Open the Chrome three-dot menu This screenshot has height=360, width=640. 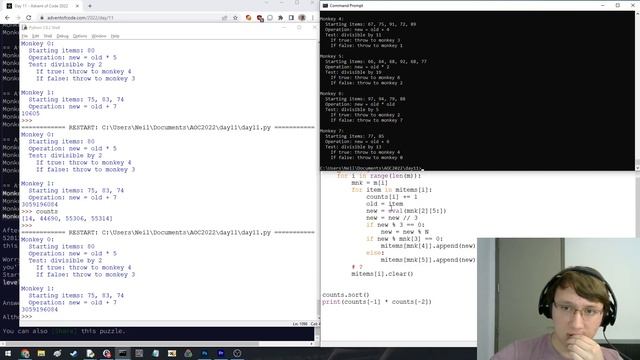pyautogui.click(x=313, y=18)
